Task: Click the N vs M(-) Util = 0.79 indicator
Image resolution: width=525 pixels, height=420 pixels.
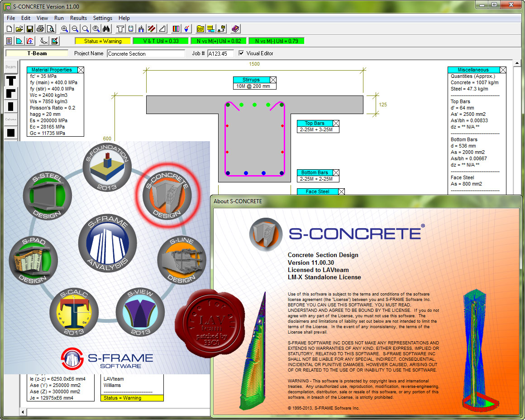Action: pos(277,41)
